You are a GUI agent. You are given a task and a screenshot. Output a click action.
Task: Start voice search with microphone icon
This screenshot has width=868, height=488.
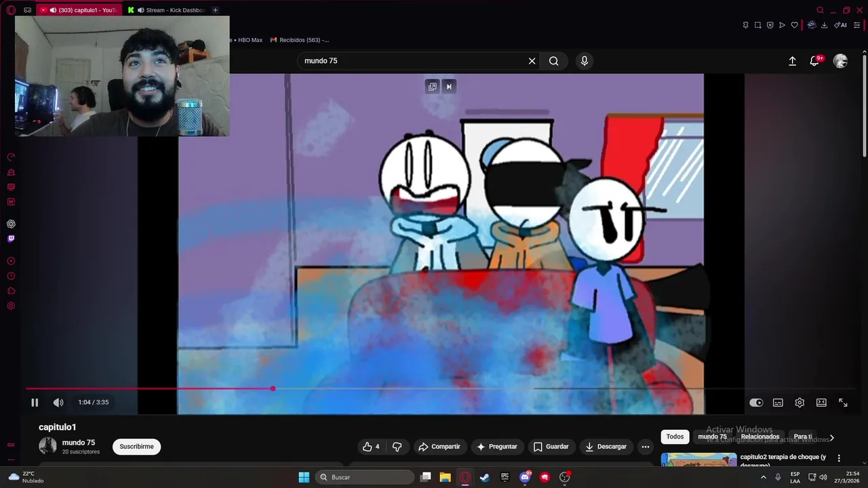[585, 61]
